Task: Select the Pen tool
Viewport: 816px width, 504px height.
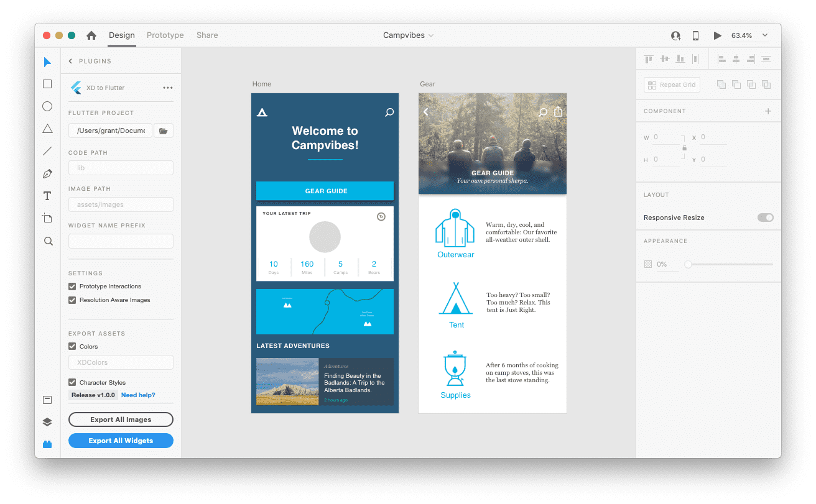Action: tap(47, 174)
